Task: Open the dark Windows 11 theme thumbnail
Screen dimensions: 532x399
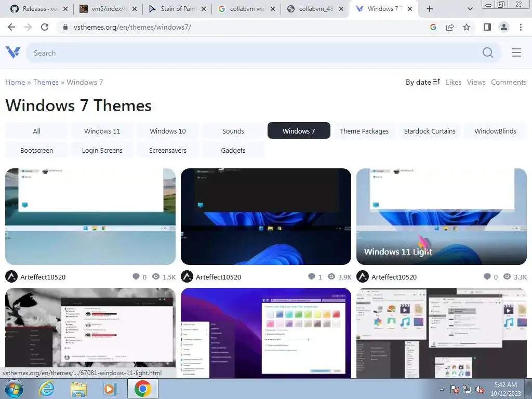Action: 266,217
